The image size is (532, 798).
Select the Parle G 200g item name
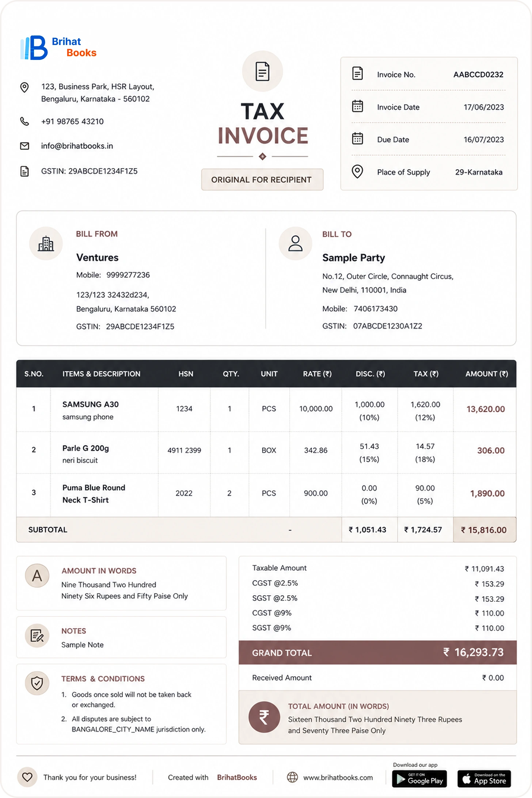85,448
